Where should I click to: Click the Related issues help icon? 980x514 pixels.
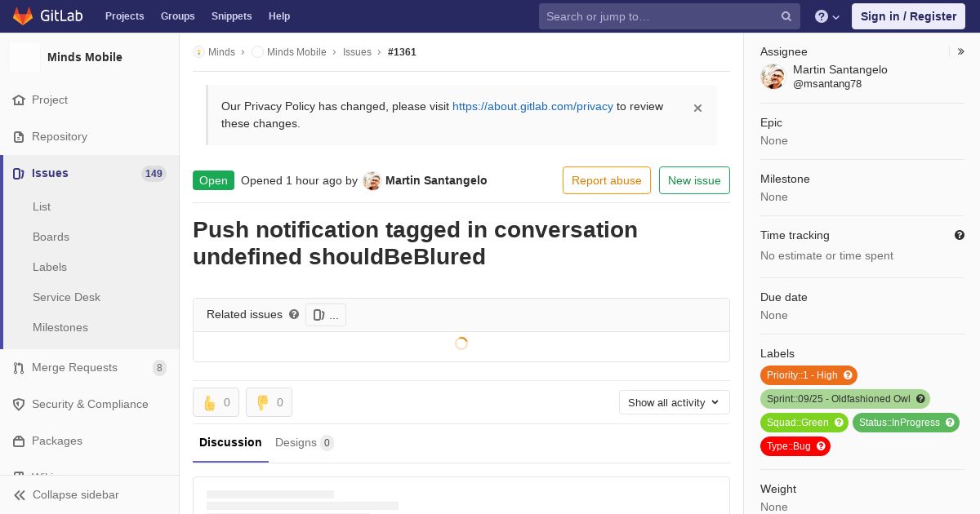pyautogui.click(x=294, y=314)
